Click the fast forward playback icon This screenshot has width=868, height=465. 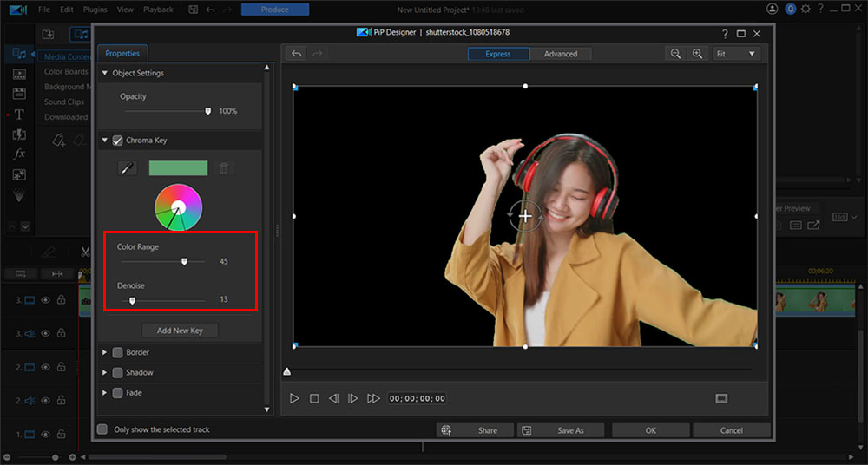[373, 398]
